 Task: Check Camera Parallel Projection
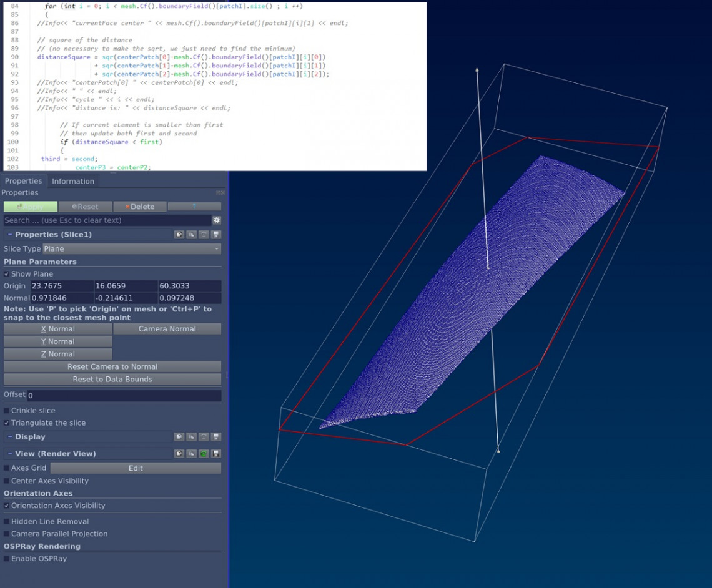pos(6,534)
